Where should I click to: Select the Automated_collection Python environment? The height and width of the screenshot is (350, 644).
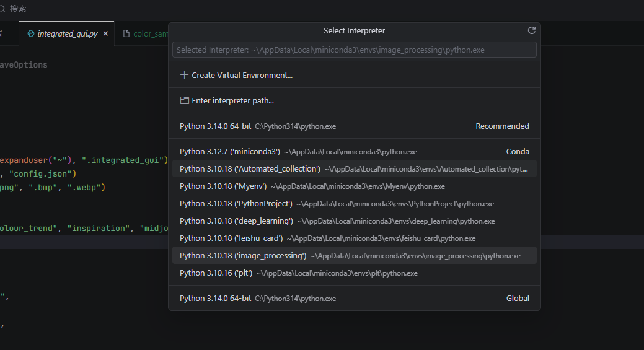(x=354, y=168)
